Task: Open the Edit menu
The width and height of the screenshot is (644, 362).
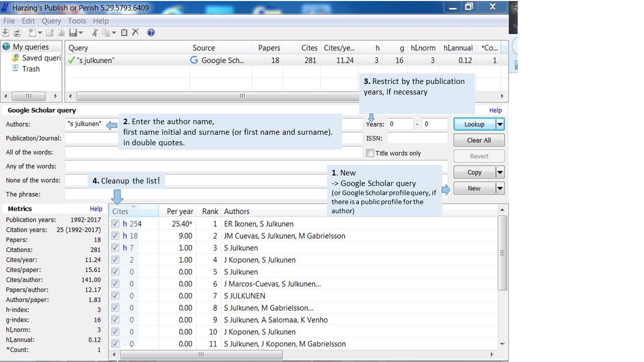Action: 28,21
